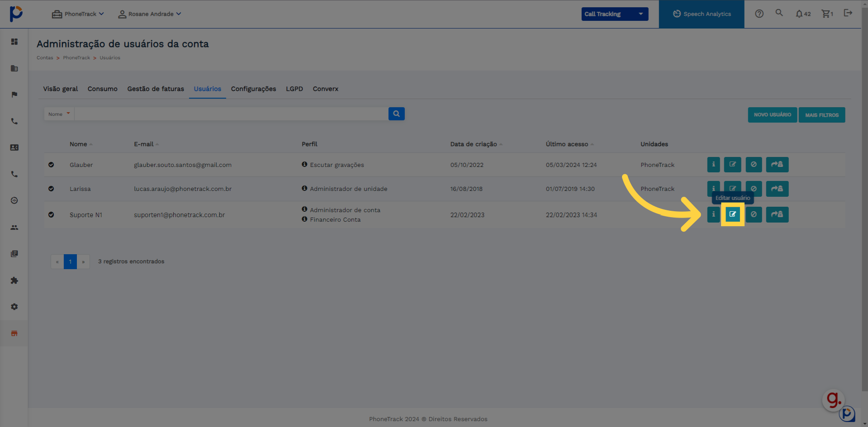
Task: Click the NOVO USUÁRIO button
Action: (x=773, y=115)
